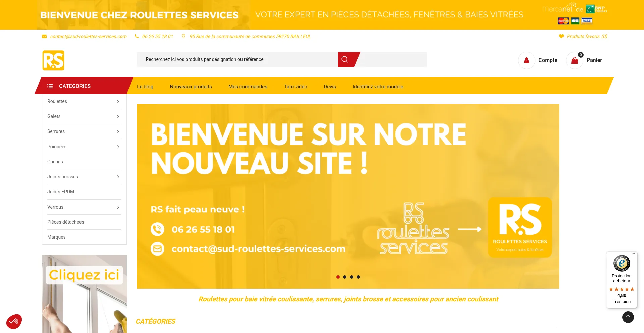Click the RS logo in the header

click(53, 60)
